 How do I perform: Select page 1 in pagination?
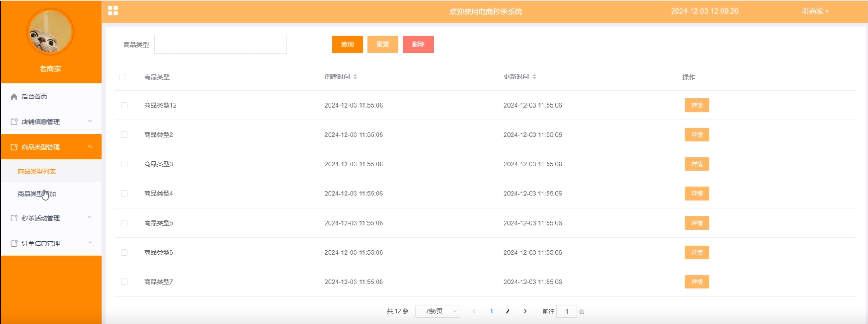pyautogui.click(x=491, y=311)
